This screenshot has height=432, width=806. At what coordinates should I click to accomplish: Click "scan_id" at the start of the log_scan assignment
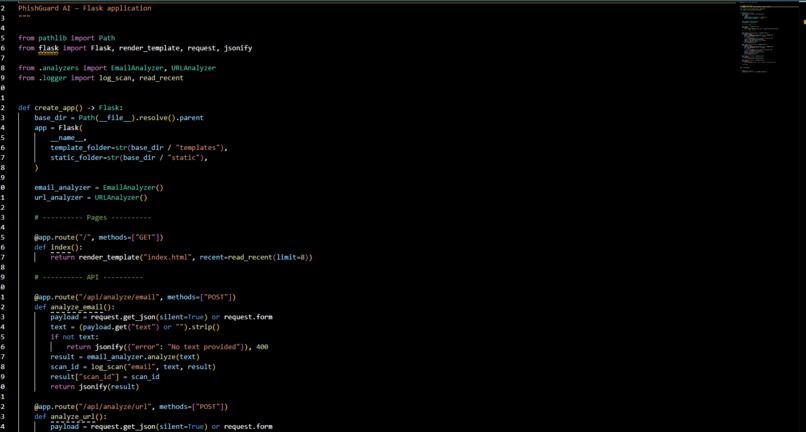click(x=64, y=367)
